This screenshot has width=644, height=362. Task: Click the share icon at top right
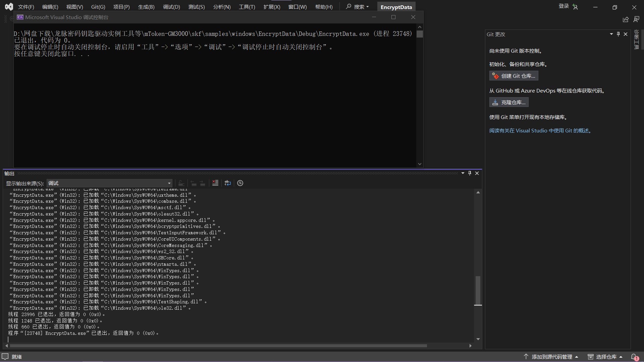(x=626, y=19)
